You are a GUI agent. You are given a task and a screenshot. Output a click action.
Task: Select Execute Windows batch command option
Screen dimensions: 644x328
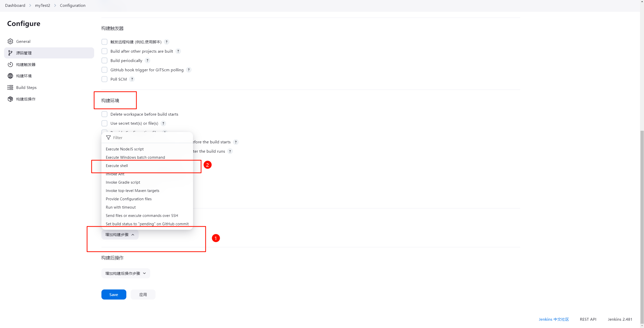135,157
